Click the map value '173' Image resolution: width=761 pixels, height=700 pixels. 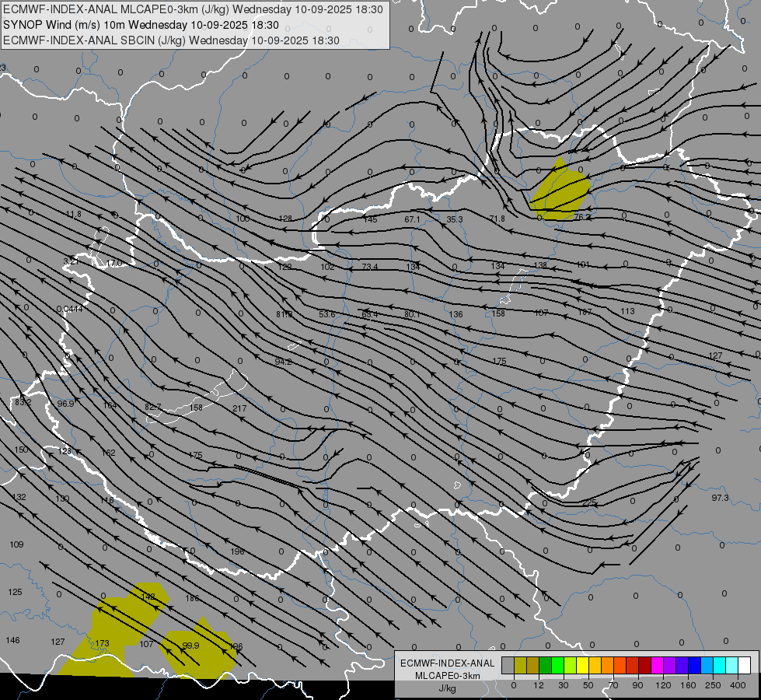pyautogui.click(x=102, y=643)
